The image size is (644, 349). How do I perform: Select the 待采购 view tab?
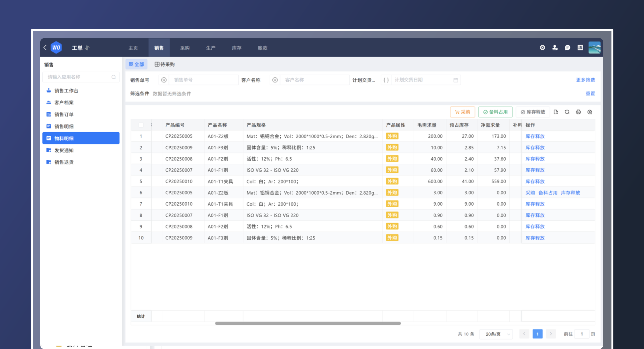[x=164, y=64]
